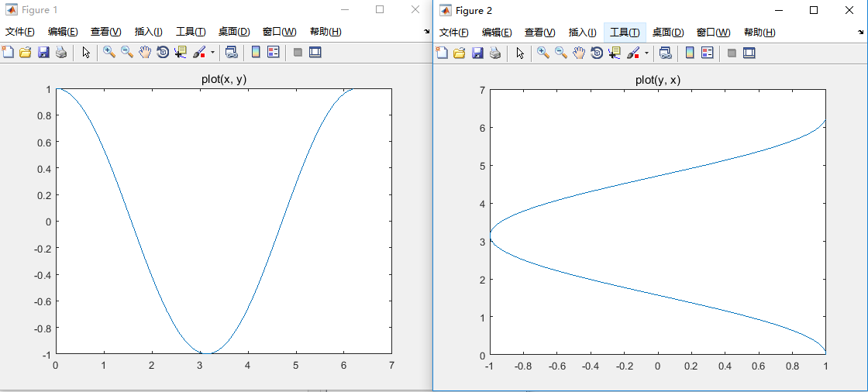Save Figure 2 using the floppy disk icon

[477, 53]
